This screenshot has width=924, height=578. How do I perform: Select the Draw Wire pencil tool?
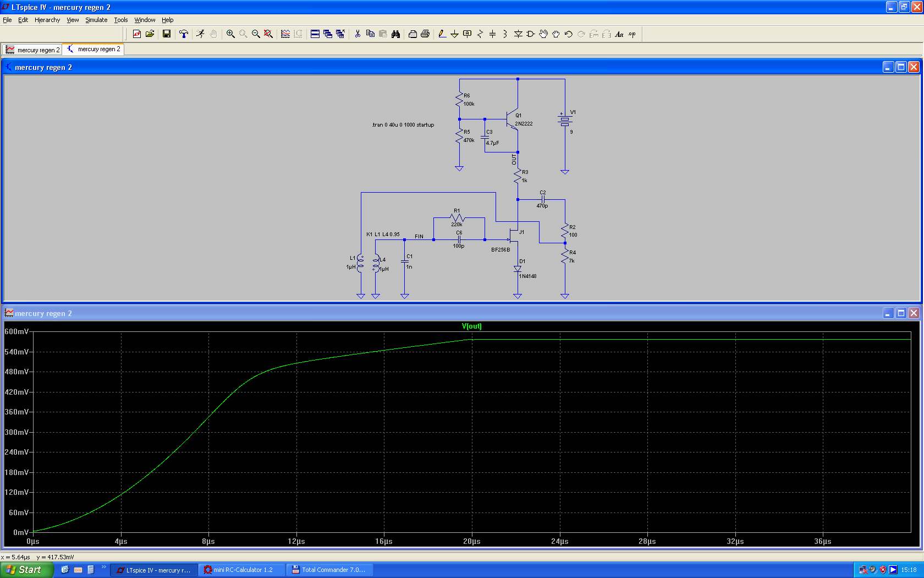(442, 34)
